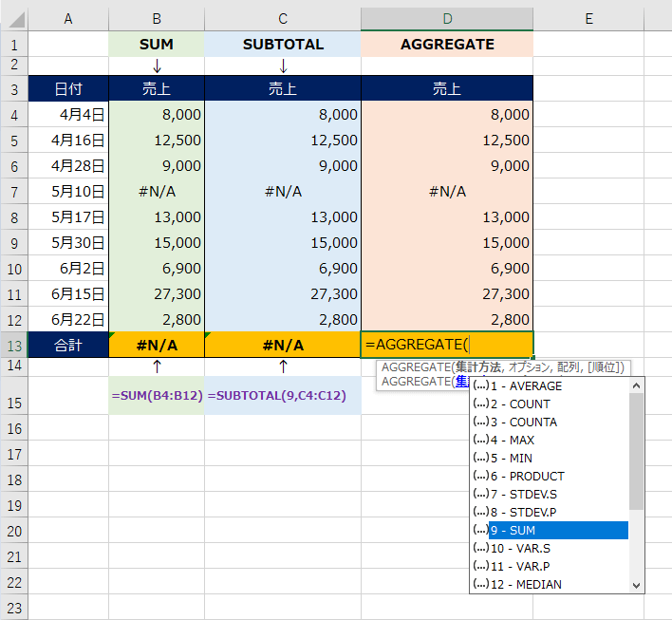Click the icon next to '7 - STDEV.S'

coord(480,495)
